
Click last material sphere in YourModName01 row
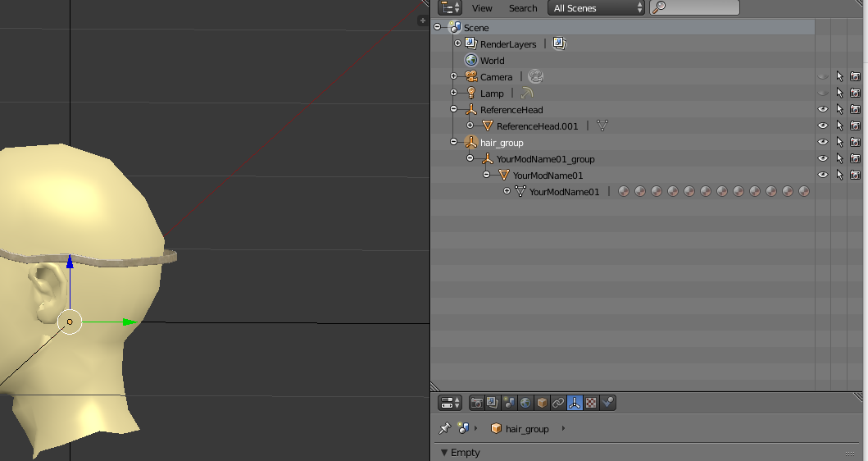(x=804, y=192)
